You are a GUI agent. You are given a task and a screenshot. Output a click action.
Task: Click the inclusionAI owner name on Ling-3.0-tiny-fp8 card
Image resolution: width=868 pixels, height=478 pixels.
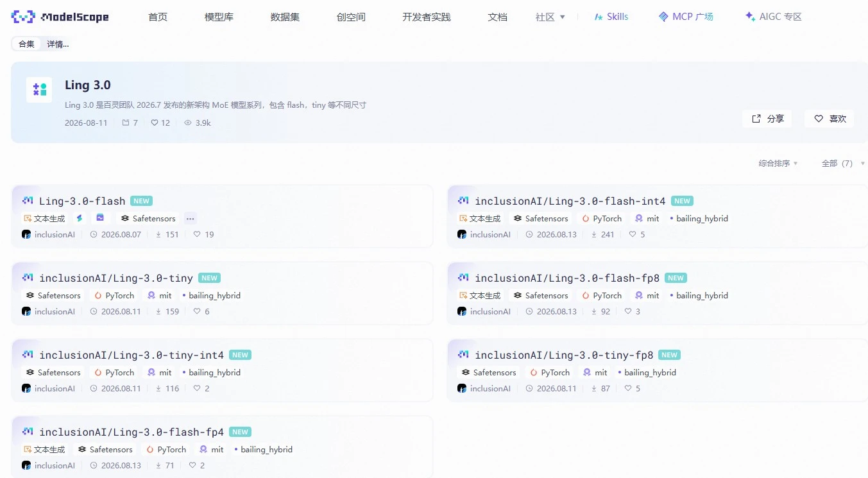point(490,388)
